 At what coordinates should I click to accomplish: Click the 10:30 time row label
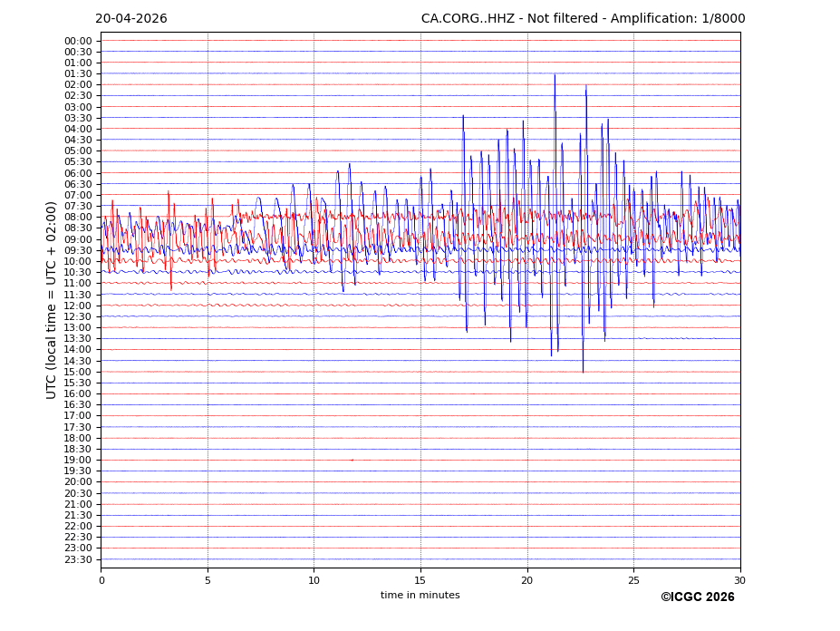click(78, 273)
